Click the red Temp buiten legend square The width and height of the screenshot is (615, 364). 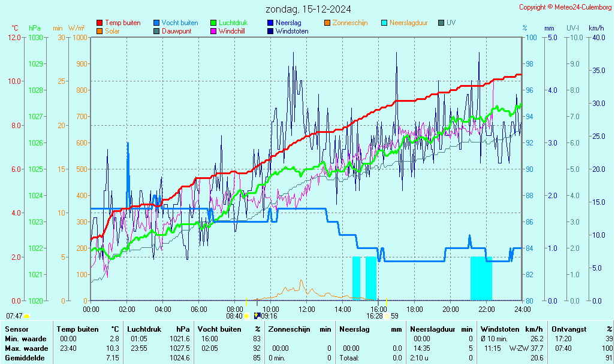click(x=100, y=23)
